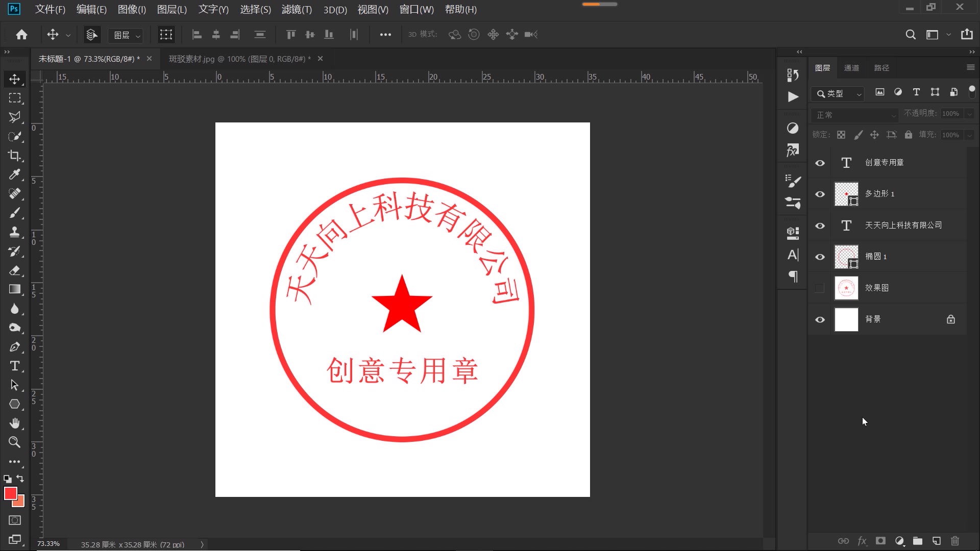This screenshot has width=980, height=551.
Task: Toggle visibility of the 椭圆 1 layer
Action: tap(820, 257)
